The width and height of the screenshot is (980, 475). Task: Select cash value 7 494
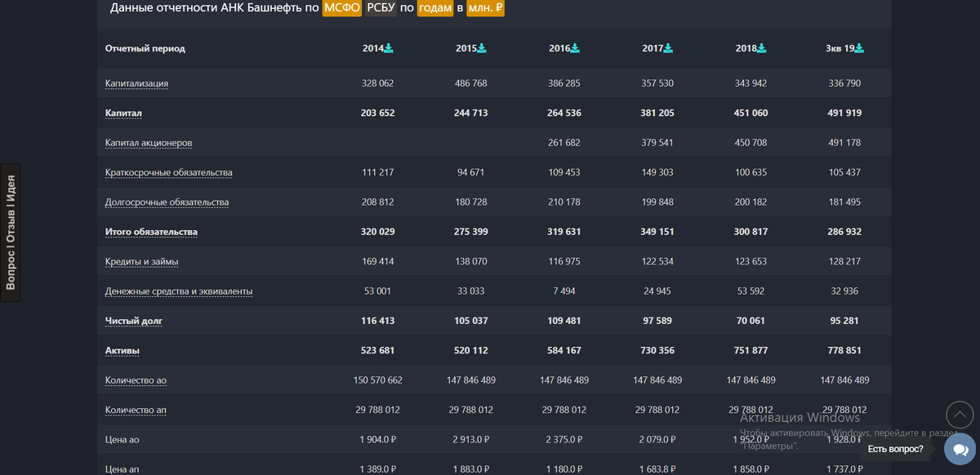coord(563,291)
